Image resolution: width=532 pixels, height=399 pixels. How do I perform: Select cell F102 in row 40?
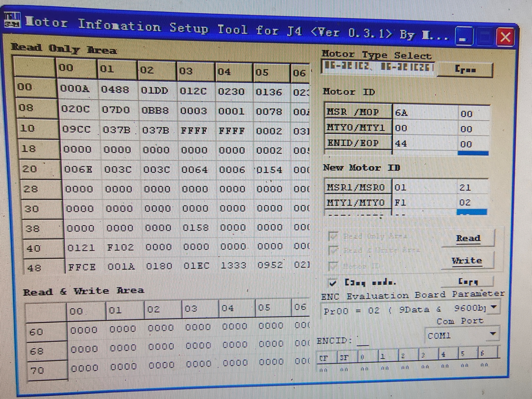point(120,247)
